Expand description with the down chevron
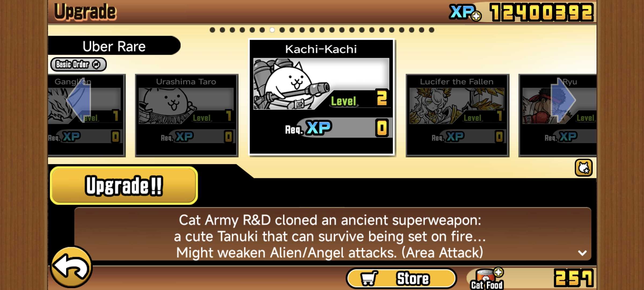 tap(582, 253)
